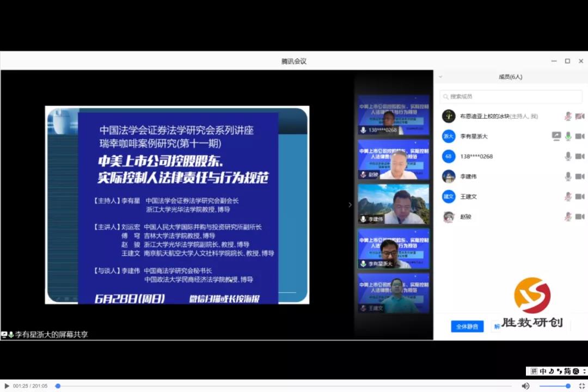Toggle half/full width moon icon in IME bar
This screenshot has height=392, width=588.
coord(551,371)
